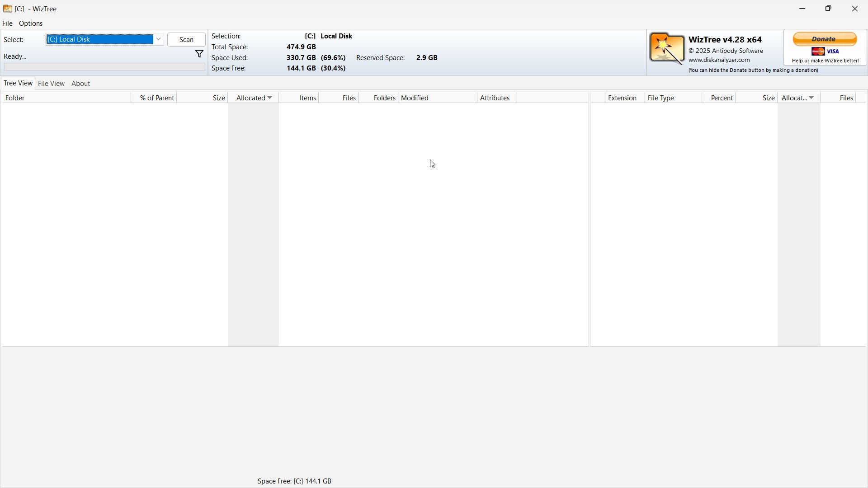
Task: Sort file types panel by Files column
Action: (838, 98)
